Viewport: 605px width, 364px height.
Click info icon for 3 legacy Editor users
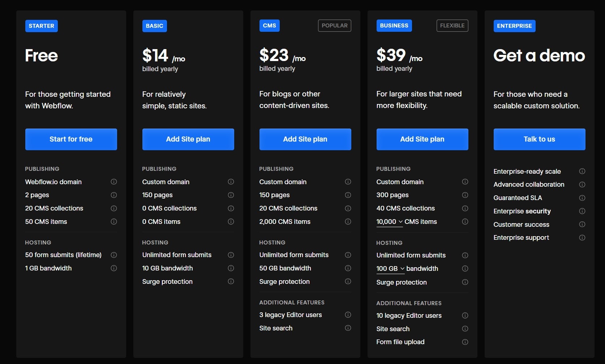point(348,315)
